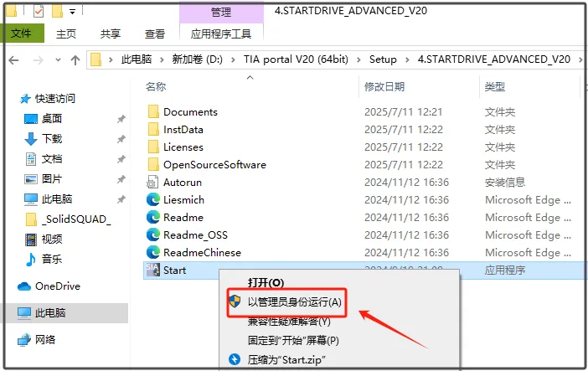
Task: Click the Liesmich Edge file icon
Action: tap(153, 199)
